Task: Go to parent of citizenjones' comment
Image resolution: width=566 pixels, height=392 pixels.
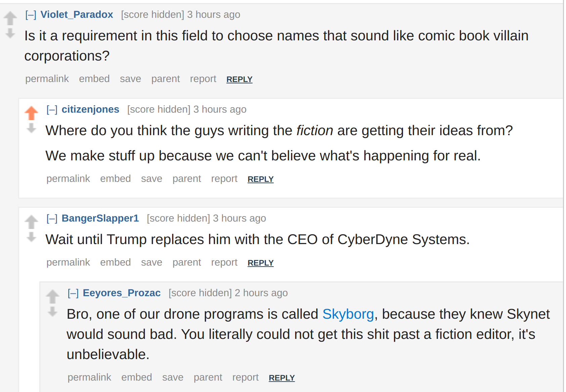Action: pyautogui.click(x=187, y=179)
